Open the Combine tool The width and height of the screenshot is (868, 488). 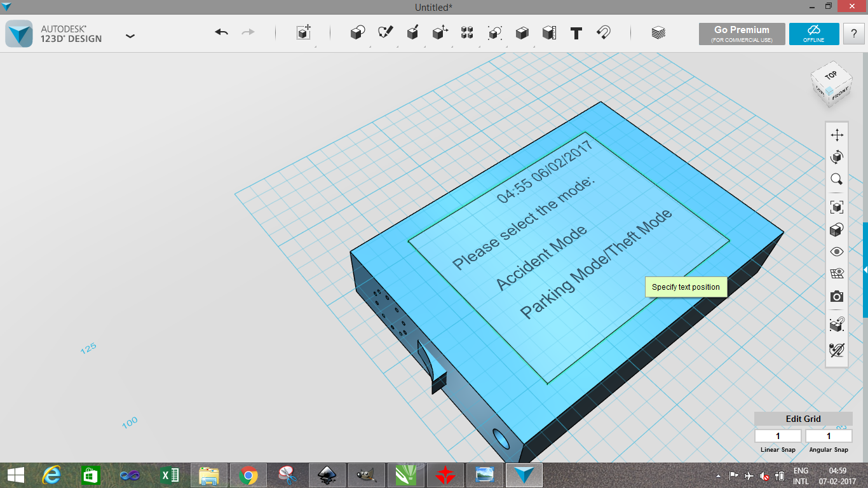click(522, 33)
